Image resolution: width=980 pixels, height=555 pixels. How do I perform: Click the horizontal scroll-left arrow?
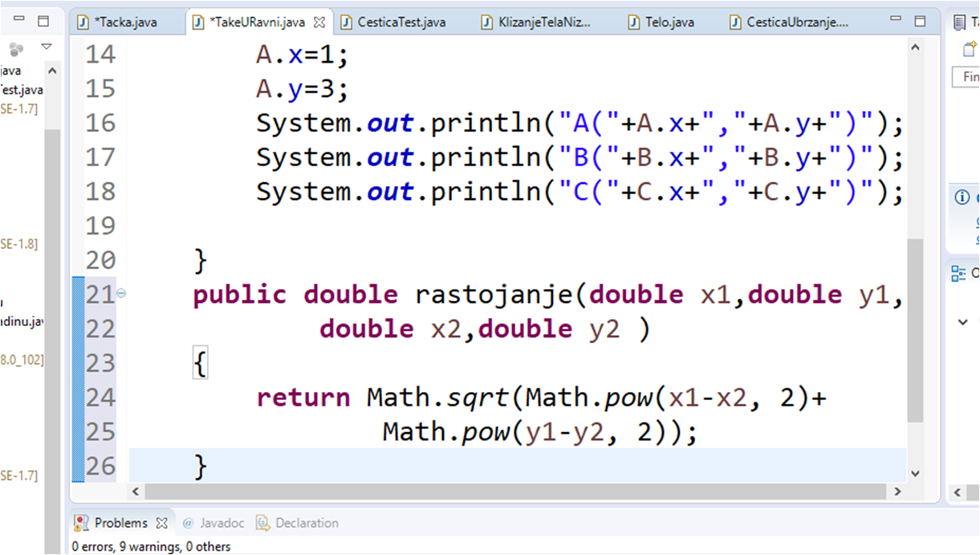point(136,491)
